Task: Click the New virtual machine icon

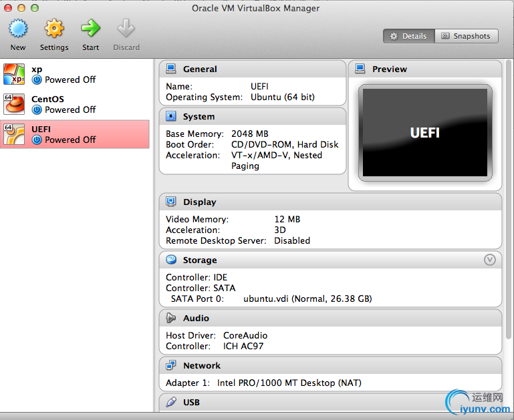Action: click(x=18, y=28)
